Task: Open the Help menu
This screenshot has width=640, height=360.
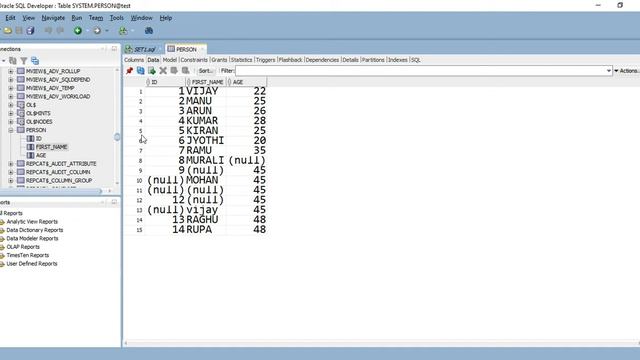Action: (x=165, y=18)
